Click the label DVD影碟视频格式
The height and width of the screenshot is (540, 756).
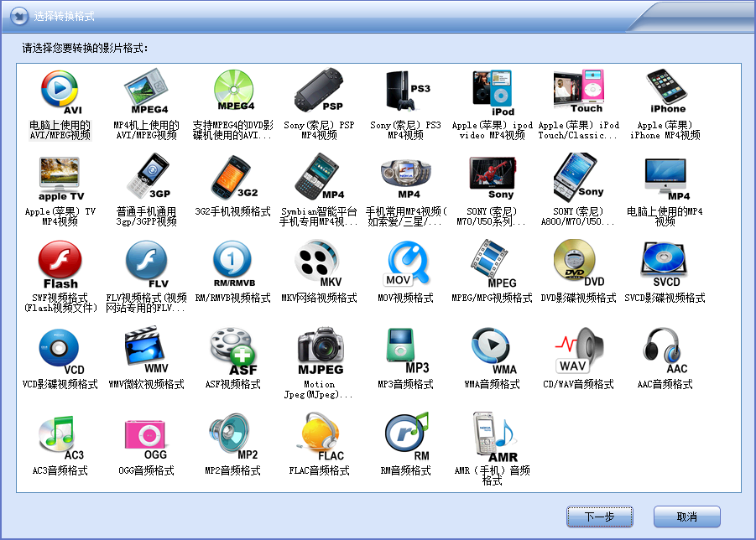pos(579,299)
